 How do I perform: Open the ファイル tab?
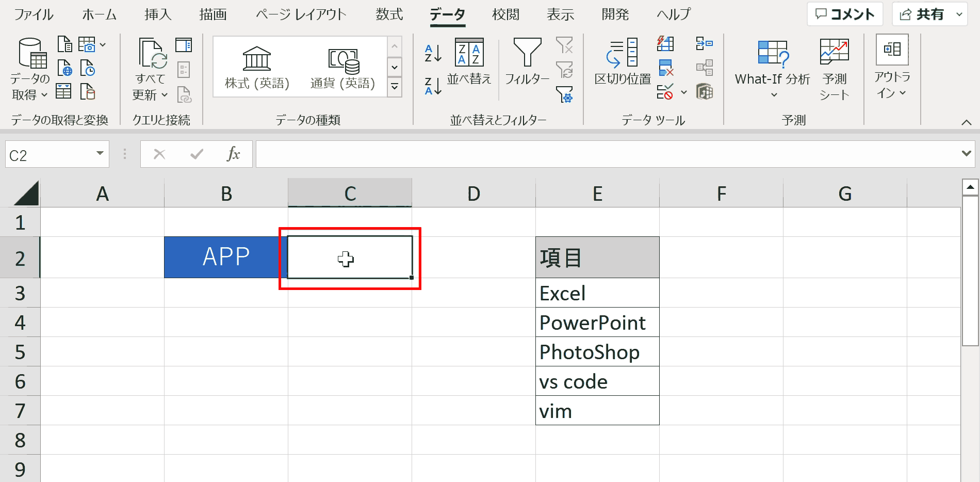click(34, 14)
